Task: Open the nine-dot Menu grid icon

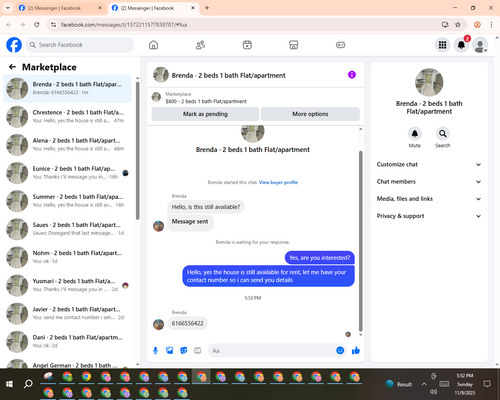Action: pyautogui.click(x=442, y=45)
